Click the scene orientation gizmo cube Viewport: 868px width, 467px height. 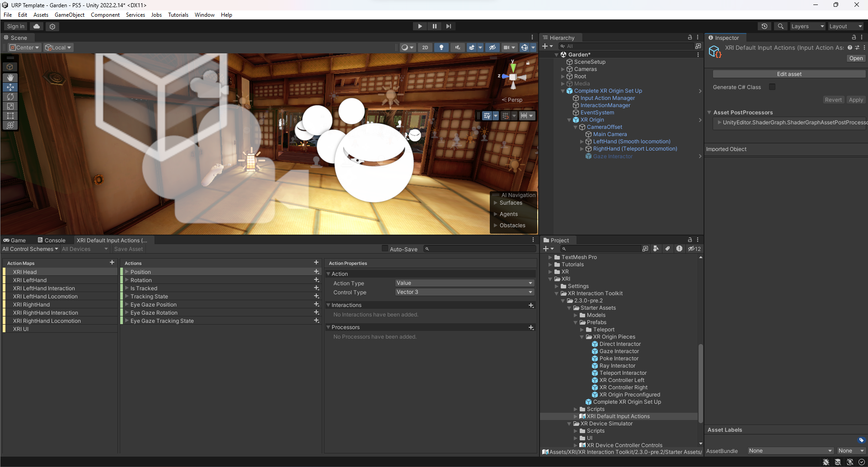(x=513, y=77)
